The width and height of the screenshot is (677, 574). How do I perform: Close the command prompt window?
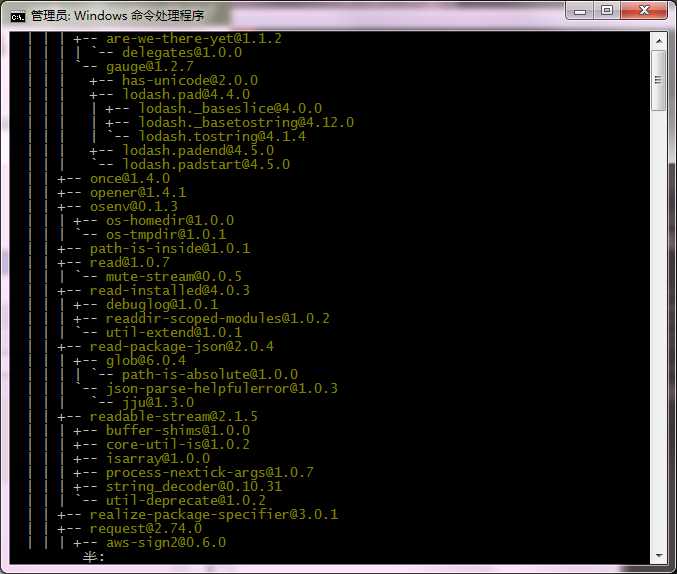pyautogui.click(x=644, y=10)
